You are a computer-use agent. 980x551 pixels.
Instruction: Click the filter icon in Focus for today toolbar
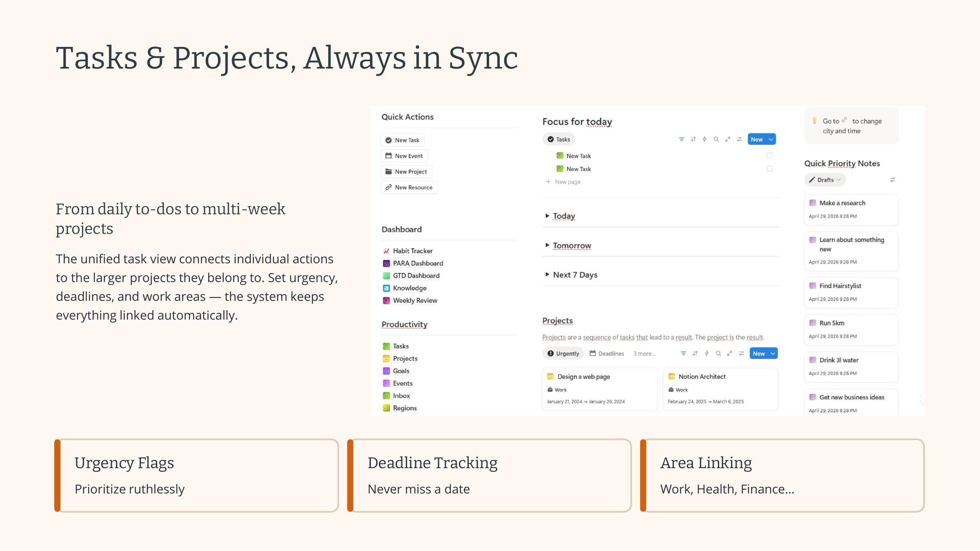681,139
